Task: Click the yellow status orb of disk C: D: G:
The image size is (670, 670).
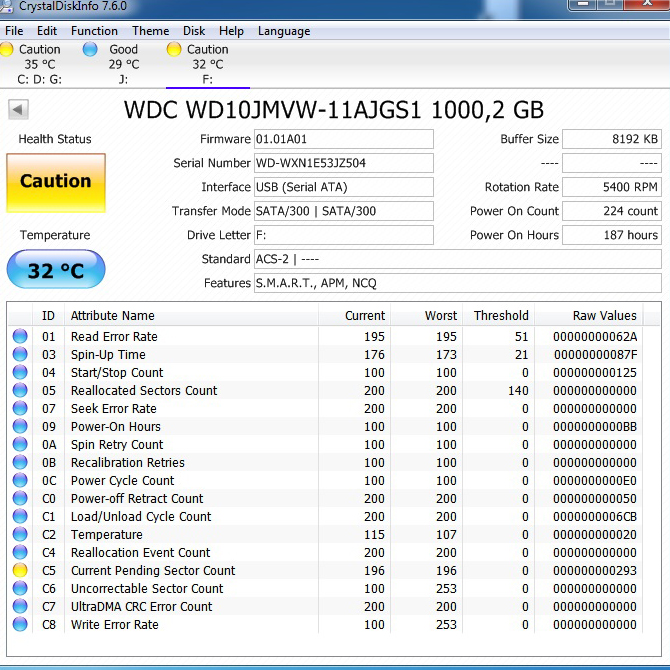Action: point(6,49)
